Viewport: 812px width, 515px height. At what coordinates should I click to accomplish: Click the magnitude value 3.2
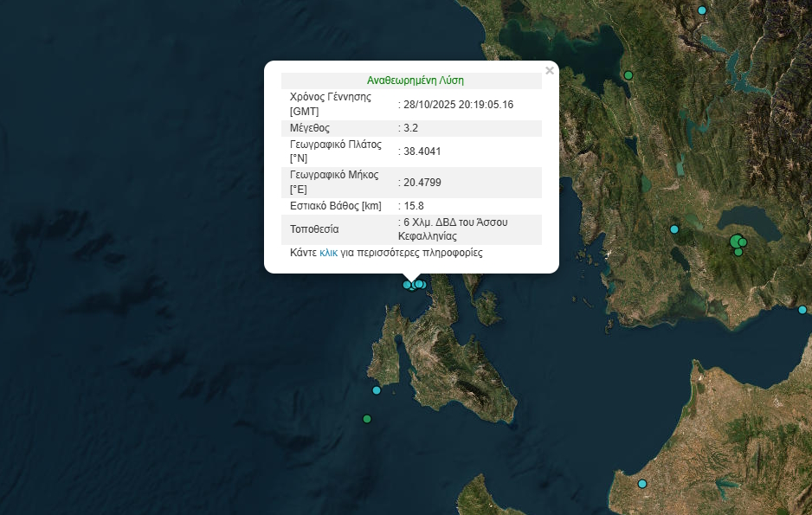pos(409,128)
